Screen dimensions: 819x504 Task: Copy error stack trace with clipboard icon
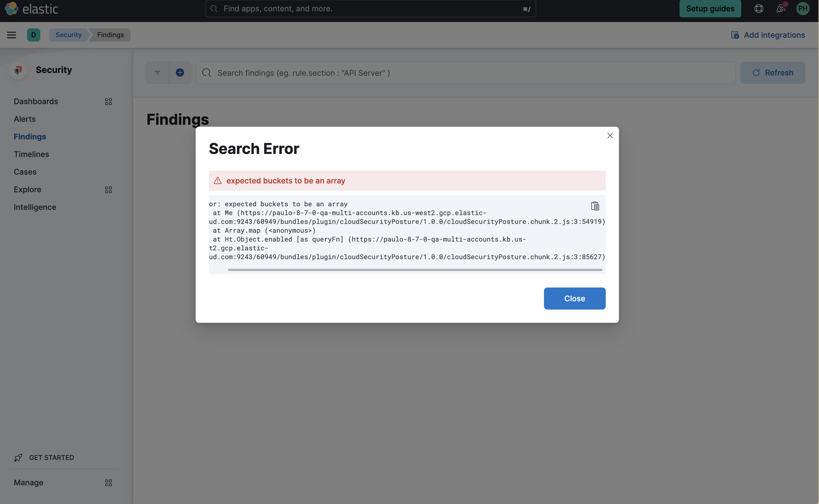(x=595, y=206)
